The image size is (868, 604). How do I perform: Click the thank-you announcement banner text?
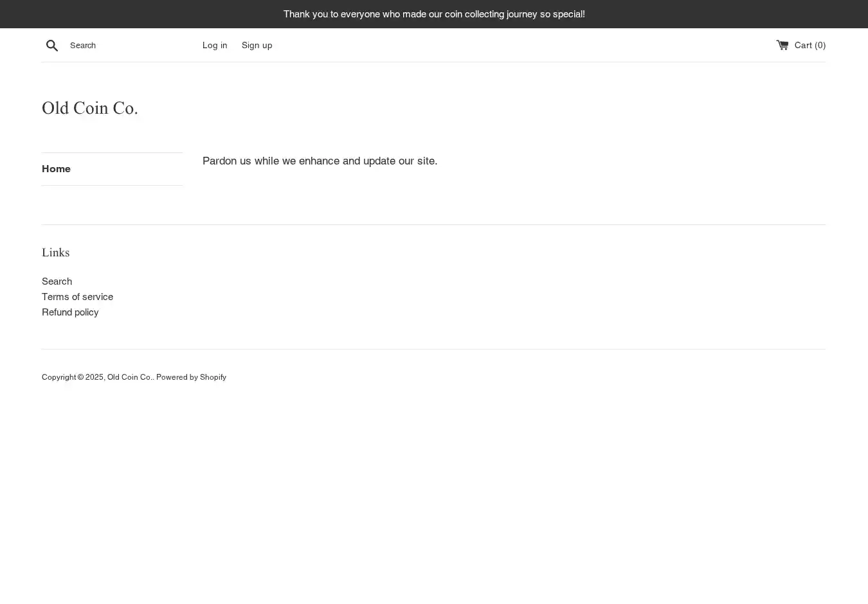(434, 14)
